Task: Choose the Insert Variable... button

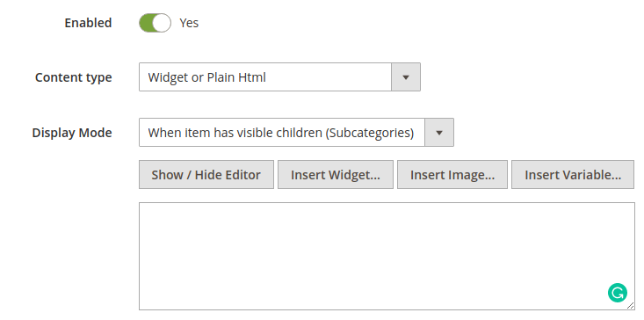Action: click(x=573, y=175)
